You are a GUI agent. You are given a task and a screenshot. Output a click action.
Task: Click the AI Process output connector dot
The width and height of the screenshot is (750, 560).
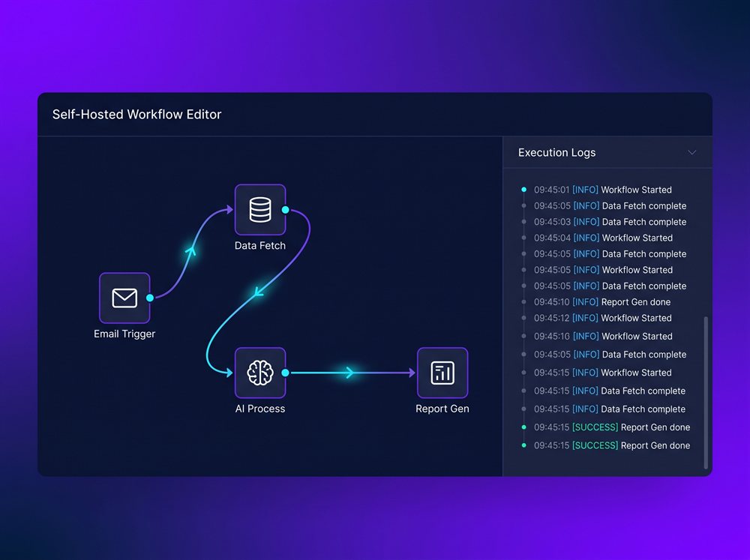point(286,373)
